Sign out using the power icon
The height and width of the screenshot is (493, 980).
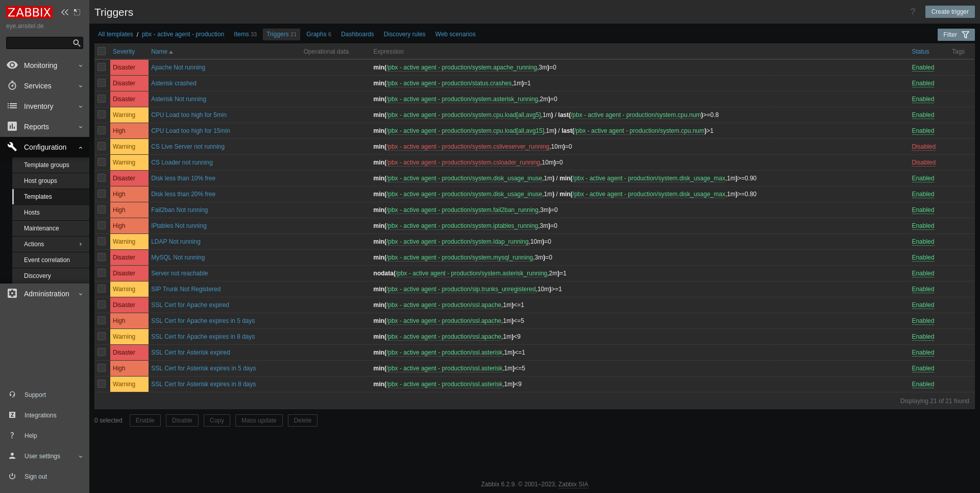12,477
